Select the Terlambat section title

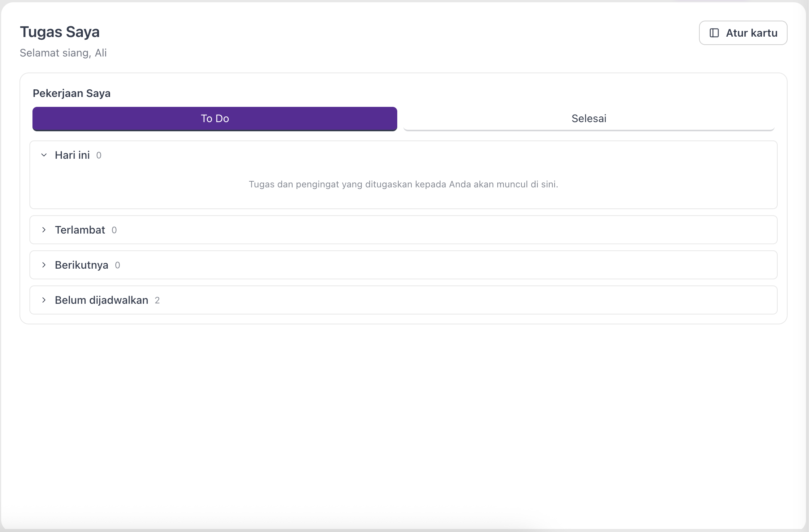pos(80,230)
